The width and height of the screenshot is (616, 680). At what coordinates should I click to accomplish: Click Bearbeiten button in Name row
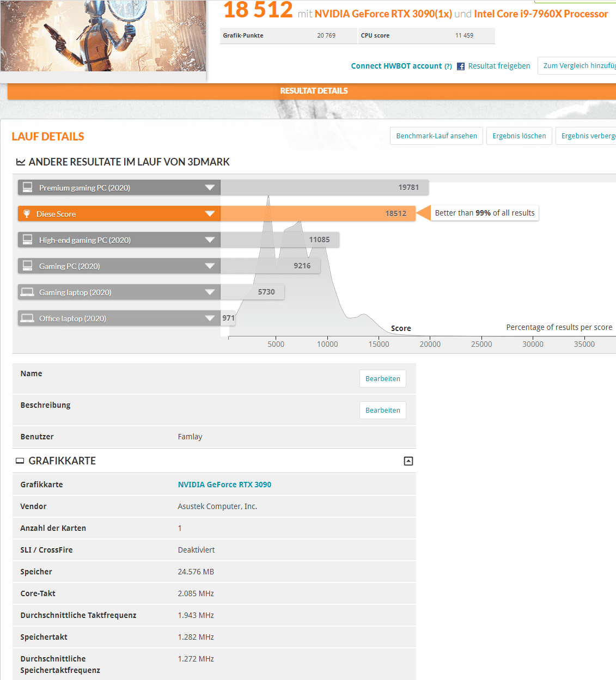(383, 379)
